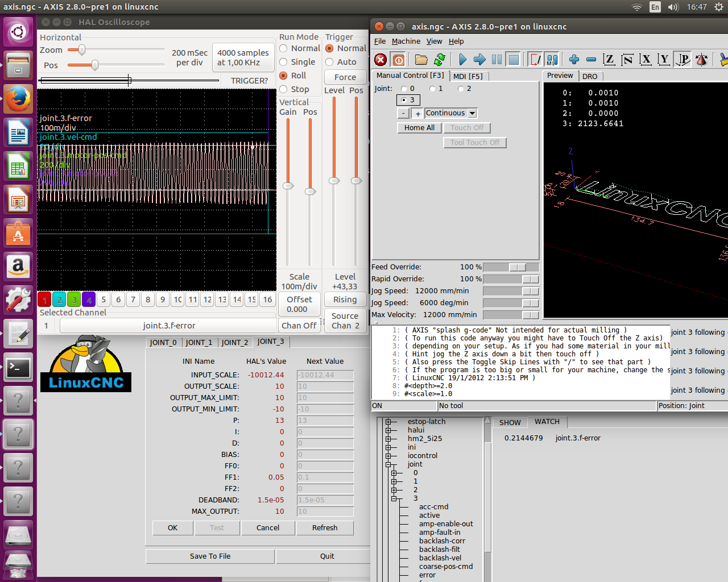Toggle Machine Power icon in AXIS toolbar
Viewport: 728px width, 582px height.
click(399, 60)
